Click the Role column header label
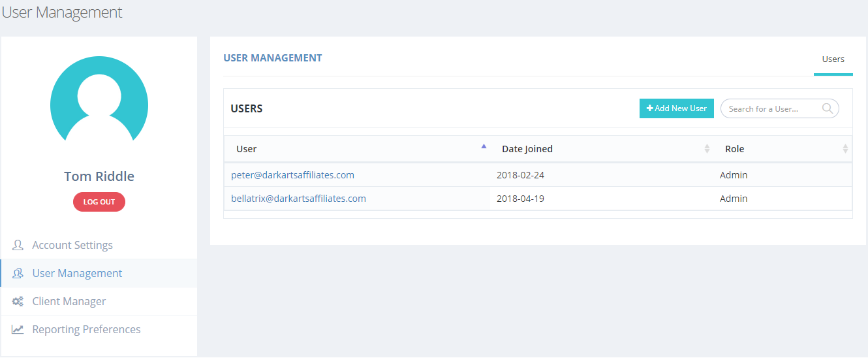The image size is (868, 358). click(735, 149)
